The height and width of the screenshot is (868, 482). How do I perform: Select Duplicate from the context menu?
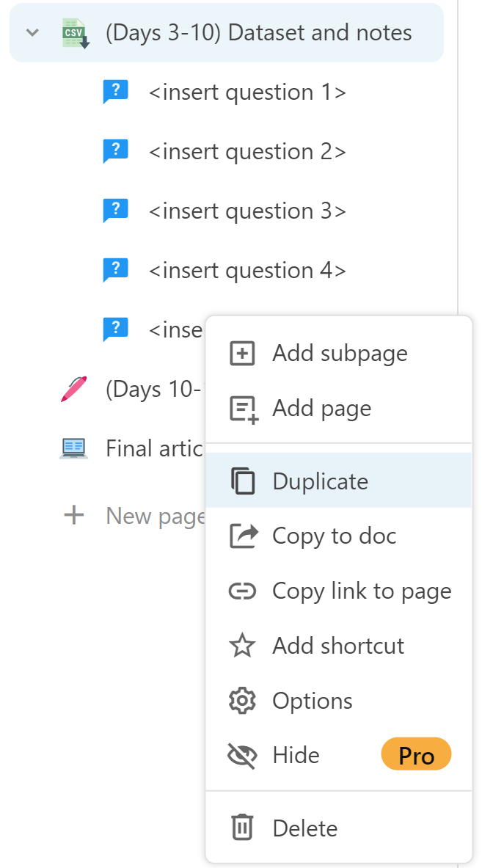[321, 481]
